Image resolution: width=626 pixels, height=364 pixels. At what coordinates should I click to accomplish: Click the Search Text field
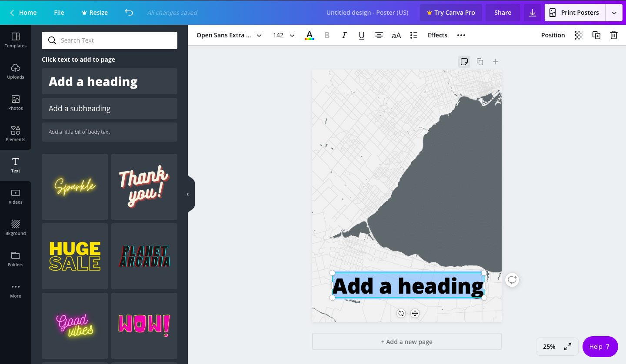coord(110,40)
